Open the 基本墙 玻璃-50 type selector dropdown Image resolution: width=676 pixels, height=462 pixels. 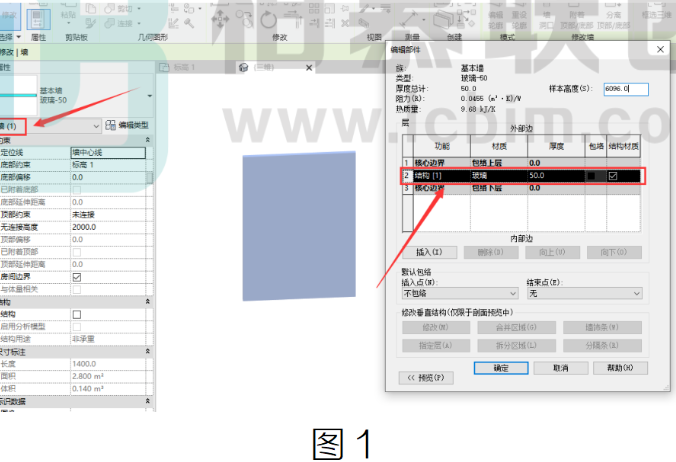(x=149, y=96)
